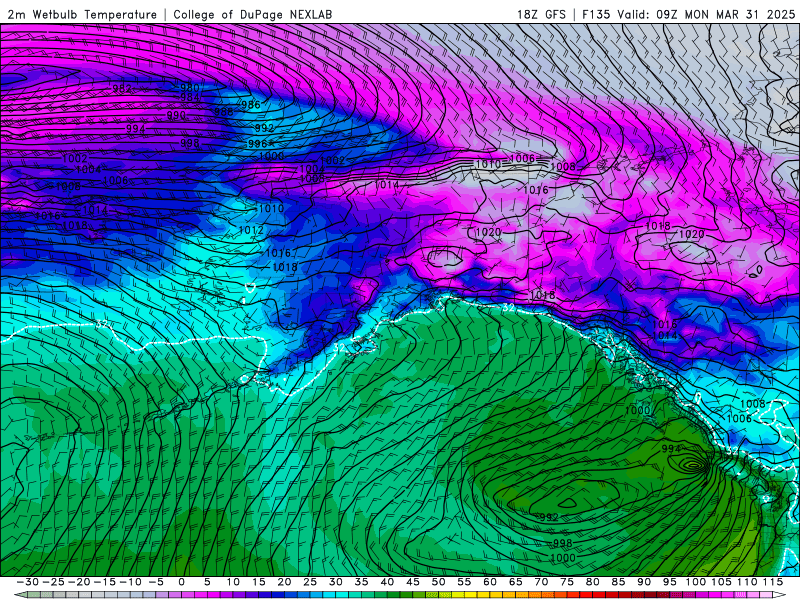Click the 988 isobar label
Screen dimensions: 800x600
click(223, 112)
